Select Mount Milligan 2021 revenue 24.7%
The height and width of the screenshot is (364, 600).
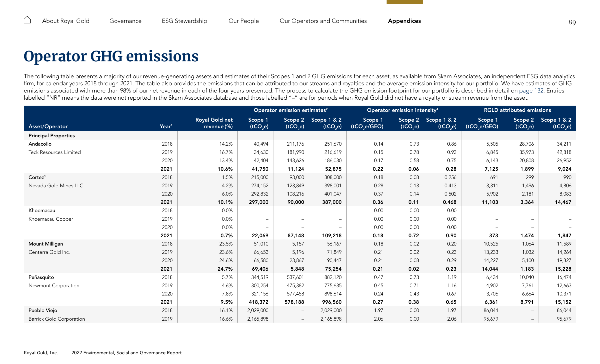(x=225, y=269)
